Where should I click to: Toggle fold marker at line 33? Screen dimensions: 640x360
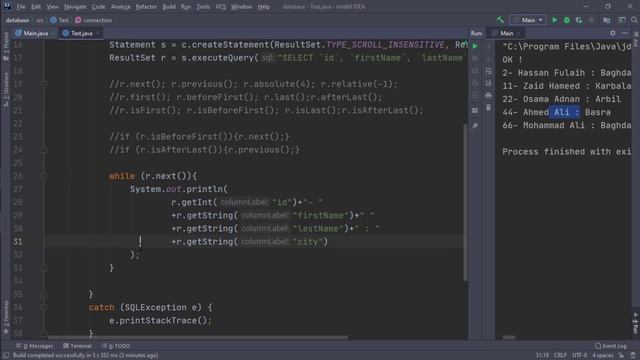click(x=44, y=268)
